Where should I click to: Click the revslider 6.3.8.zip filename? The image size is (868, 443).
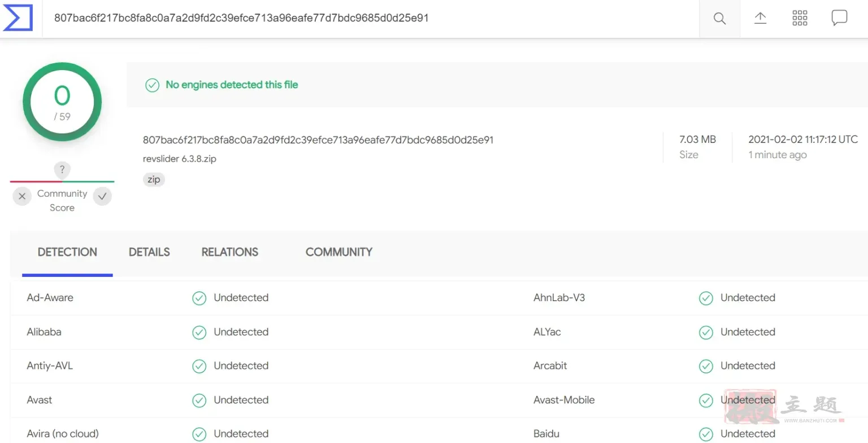(180, 159)
